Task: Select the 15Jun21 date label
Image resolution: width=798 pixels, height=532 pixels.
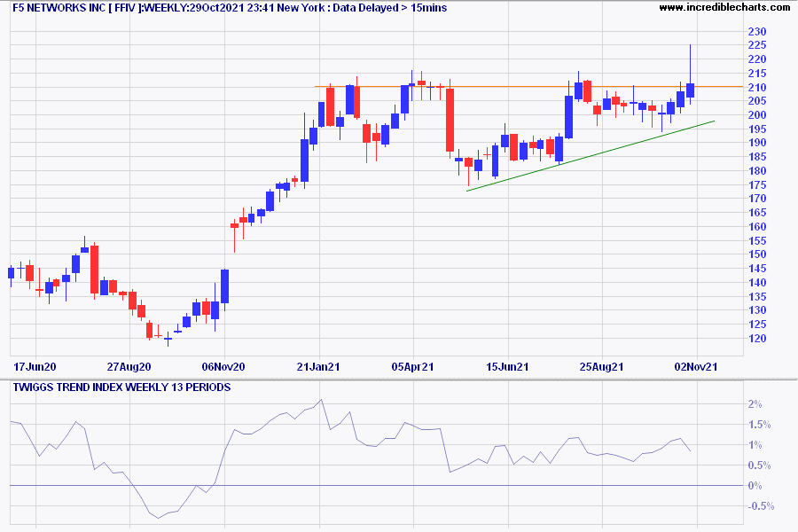Action: click(x=507, y=366)
